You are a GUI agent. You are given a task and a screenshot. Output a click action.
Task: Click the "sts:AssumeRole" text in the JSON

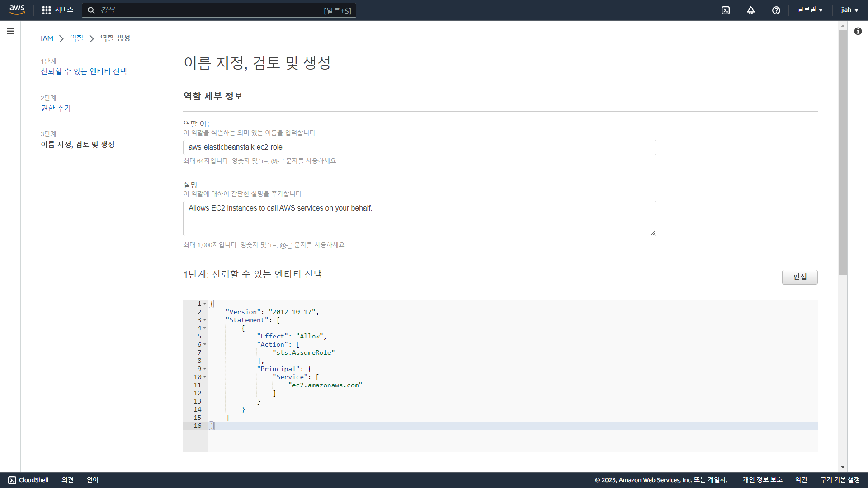304,352
